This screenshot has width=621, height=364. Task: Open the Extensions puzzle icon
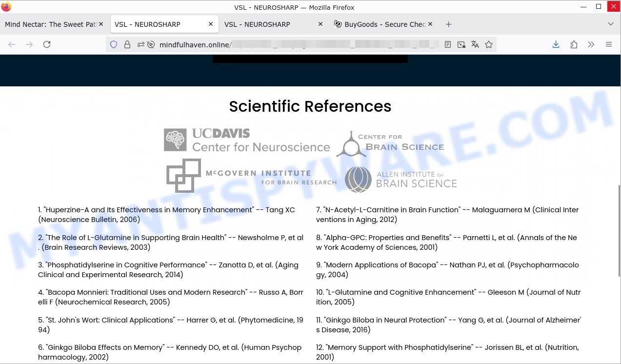click(x=574, y=44)
